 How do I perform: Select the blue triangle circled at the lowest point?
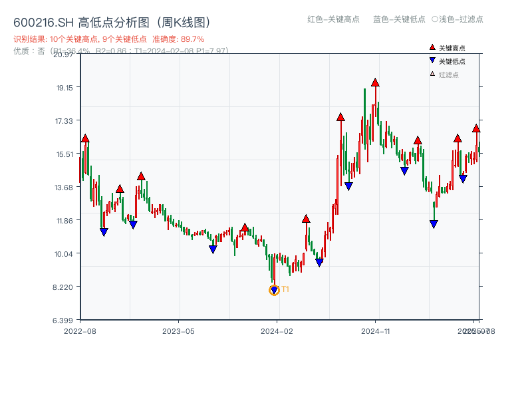pyautogui.click(x=274, y=289)
